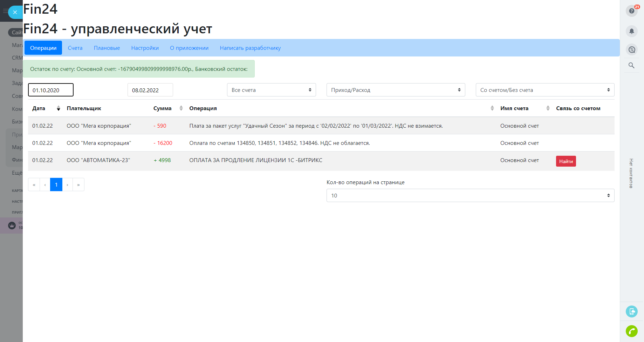Open the help icon with 21 badge
Screen dimensions: 644x342
tap(632, 11)
